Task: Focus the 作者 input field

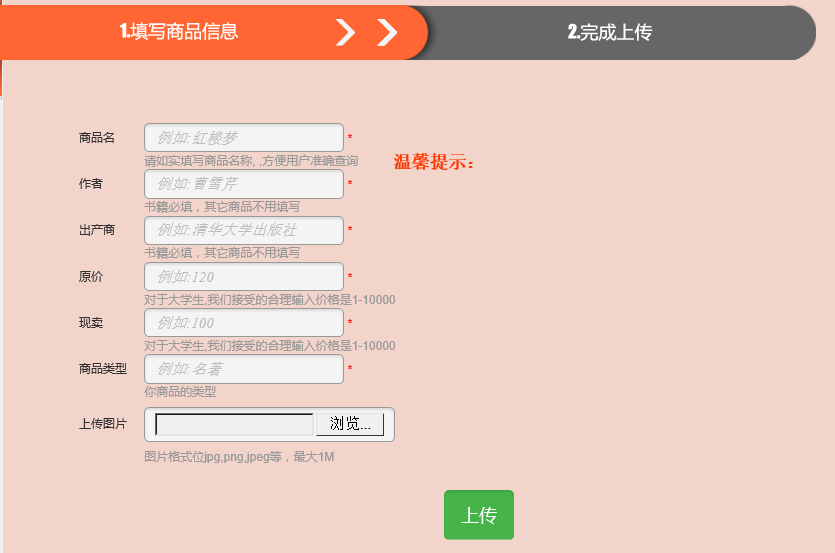Action: [244, 184]
